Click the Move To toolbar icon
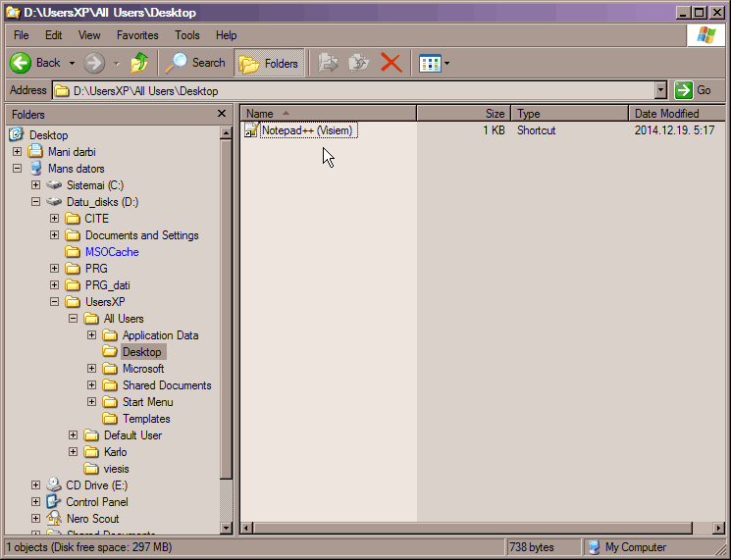Image resolution: width=731 pixels, height=560 pixels. 328,63
